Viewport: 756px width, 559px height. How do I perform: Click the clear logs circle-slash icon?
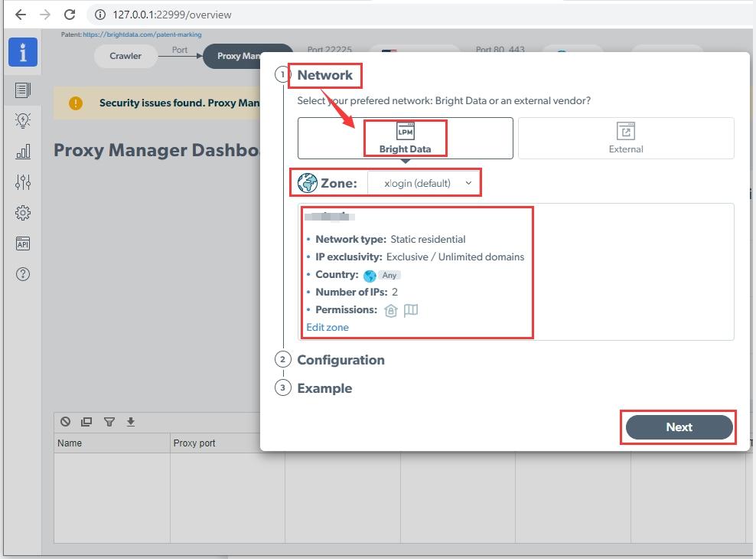[66, 422]
